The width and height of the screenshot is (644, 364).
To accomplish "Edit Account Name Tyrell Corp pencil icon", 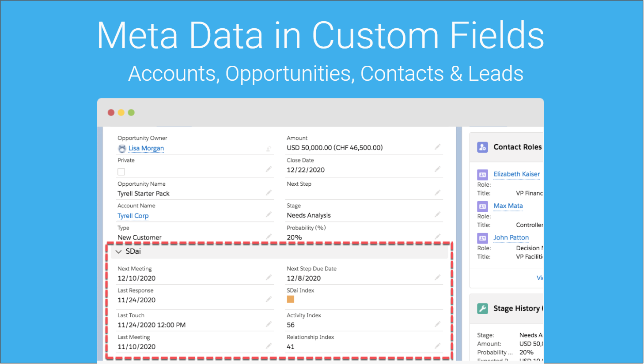I will click(x=269, y=214).
